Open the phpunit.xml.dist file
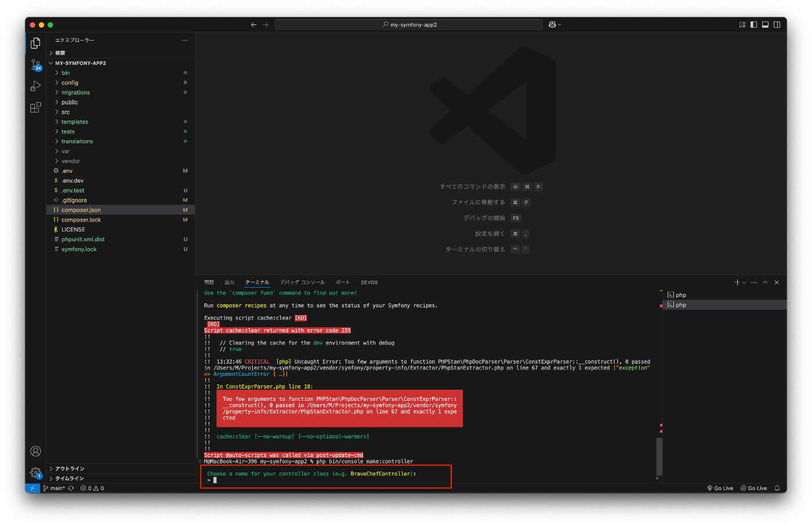Image resolution: width=812 pixels, height=526 pixels. pos(121,240)
